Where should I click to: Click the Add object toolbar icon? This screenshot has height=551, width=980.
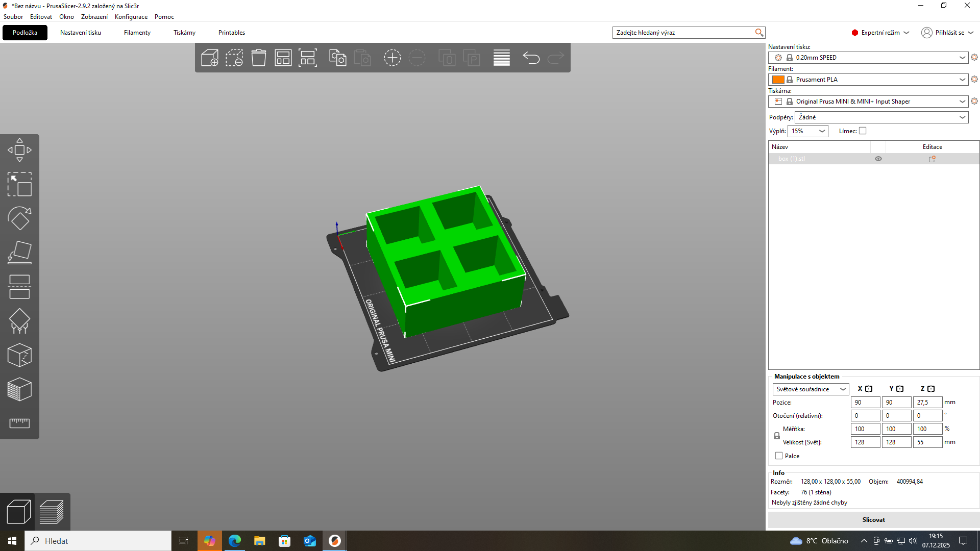tap(210, 58)
